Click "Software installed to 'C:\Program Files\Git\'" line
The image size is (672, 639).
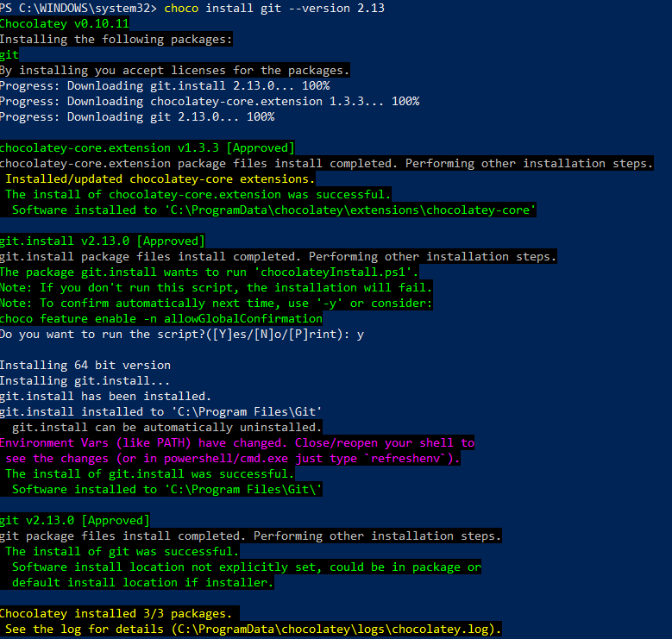pyautogui.click(x=167, y=489)
